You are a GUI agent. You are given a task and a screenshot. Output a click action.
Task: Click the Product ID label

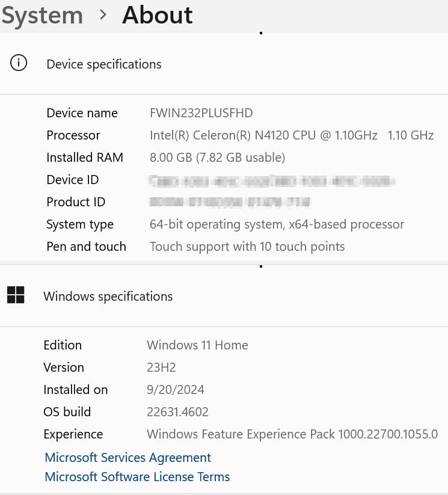76,202
